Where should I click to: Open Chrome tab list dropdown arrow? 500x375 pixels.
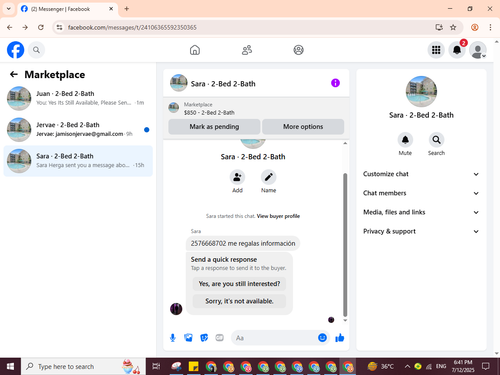point(9,9)
